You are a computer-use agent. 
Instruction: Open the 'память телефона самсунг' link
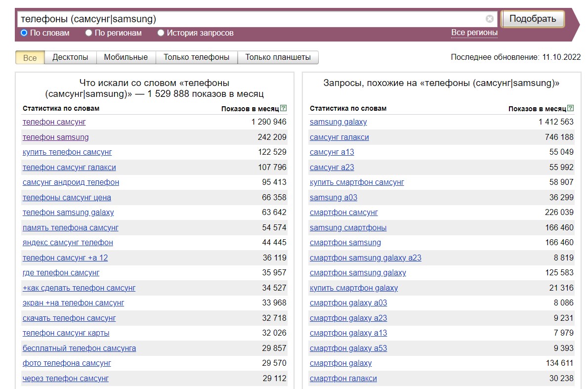coord(71,228)
